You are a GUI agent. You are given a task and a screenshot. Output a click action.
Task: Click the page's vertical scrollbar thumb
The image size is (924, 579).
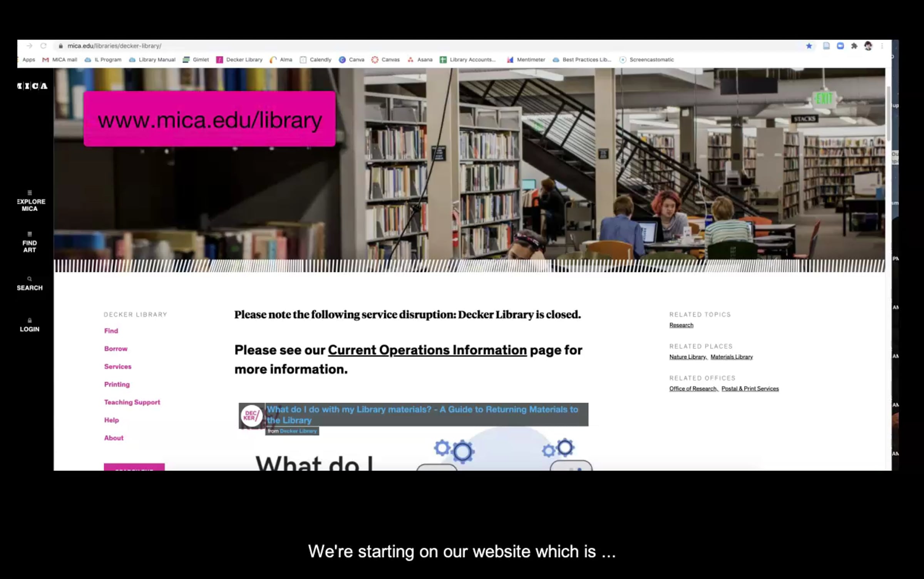click(889, 114)
